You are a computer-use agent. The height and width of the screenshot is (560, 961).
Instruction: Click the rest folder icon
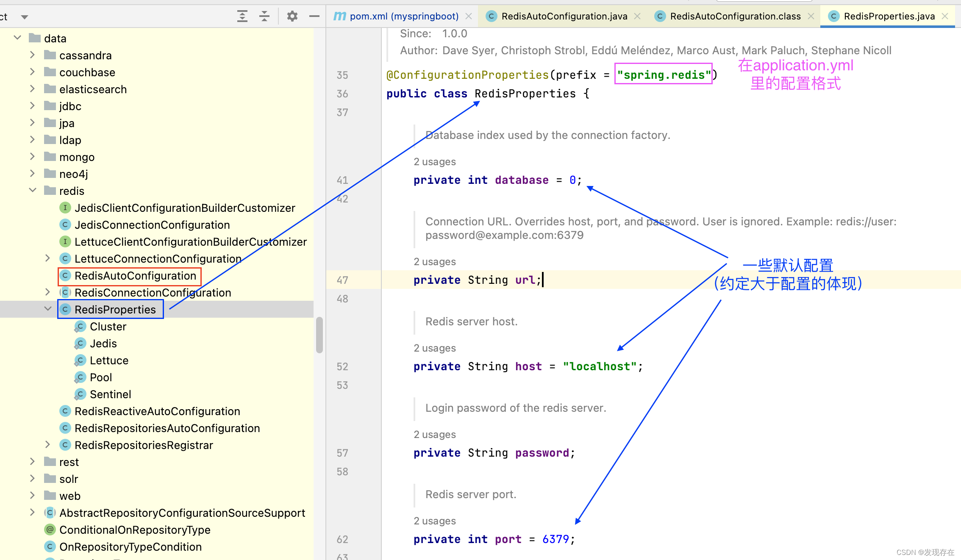(x=50, y=461)
